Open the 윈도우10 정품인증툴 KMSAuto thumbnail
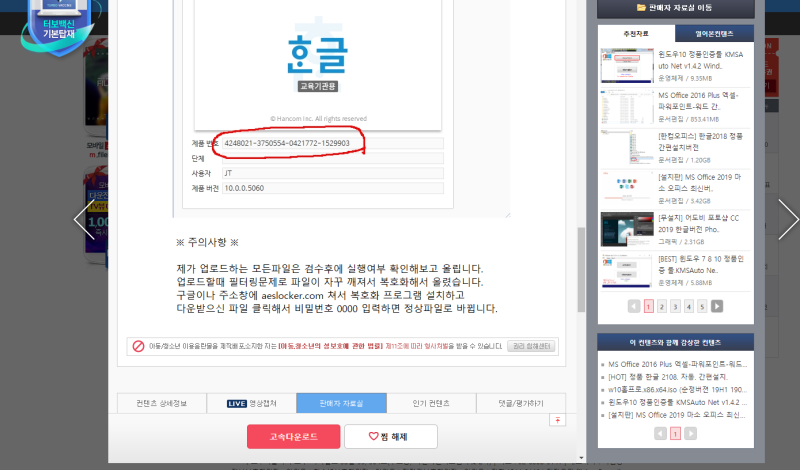Image resolution: width=800 pixels, height=470 pixels. click(627, 66)
